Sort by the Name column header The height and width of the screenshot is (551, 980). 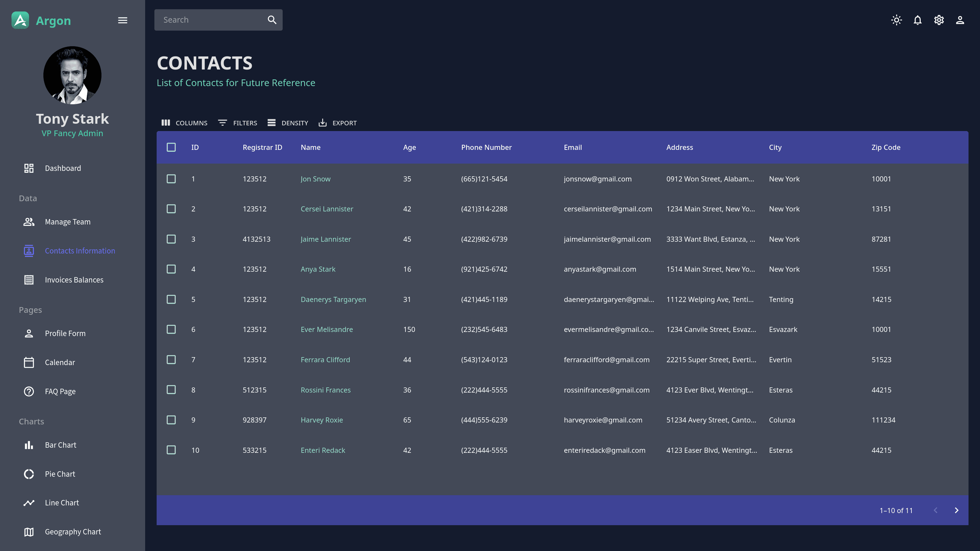[310, 147]
